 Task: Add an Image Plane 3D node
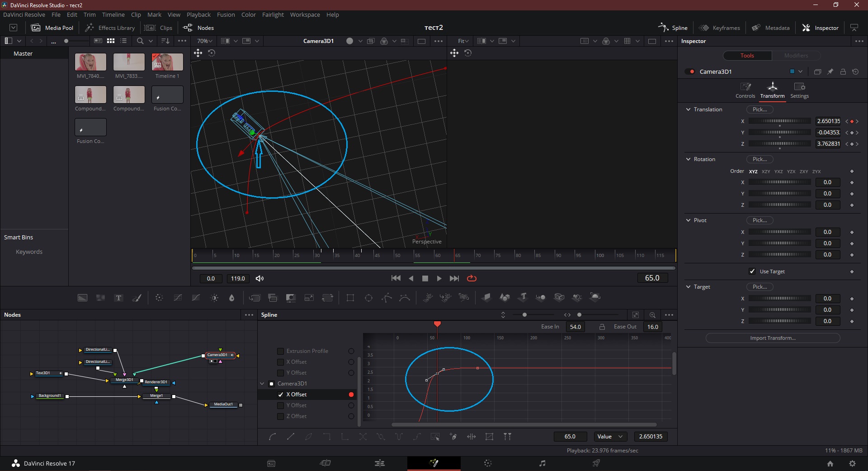point(486,297)
